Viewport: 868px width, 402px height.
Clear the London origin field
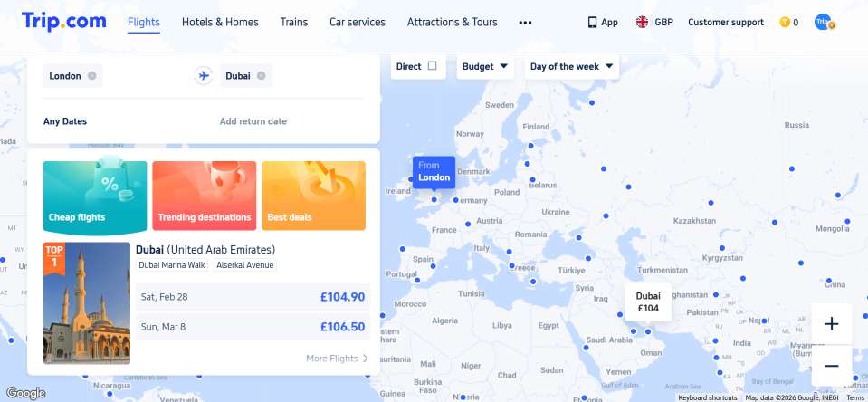pos(92,76)
